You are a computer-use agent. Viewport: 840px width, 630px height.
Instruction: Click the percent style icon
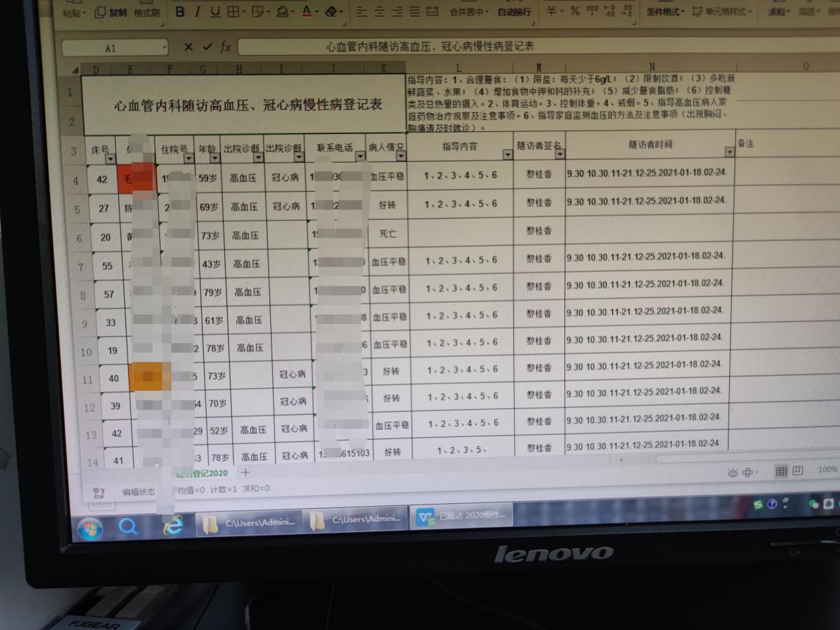[574, 11]
